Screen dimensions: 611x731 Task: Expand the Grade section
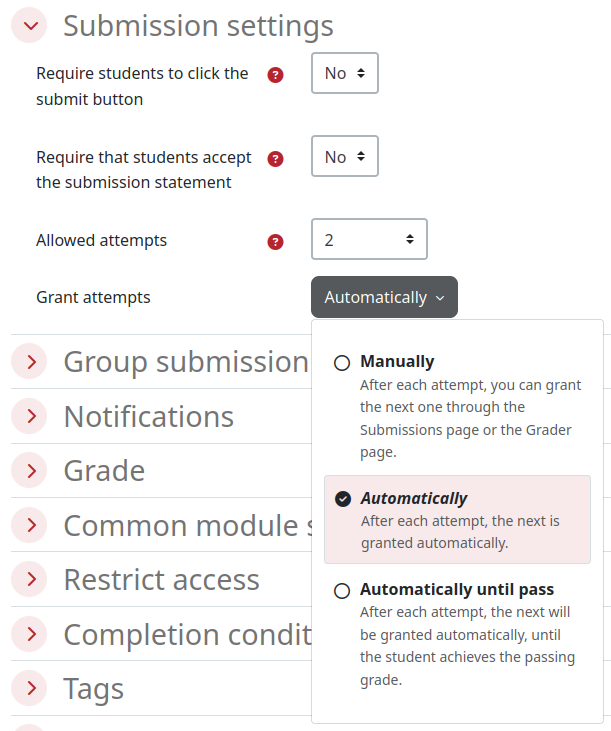31,471
